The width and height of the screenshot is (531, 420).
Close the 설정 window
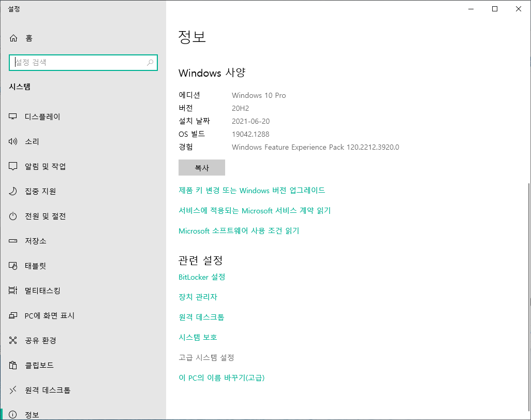518,9
